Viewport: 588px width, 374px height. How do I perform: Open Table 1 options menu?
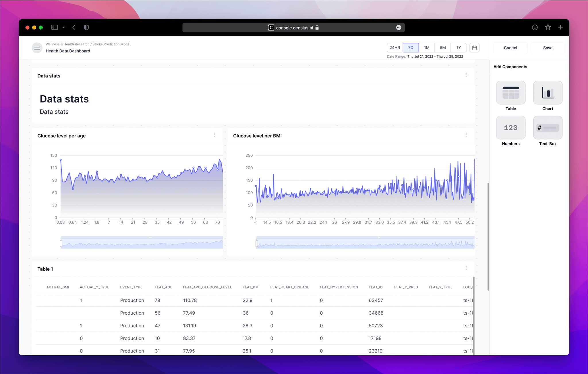[x=466, y=268]
